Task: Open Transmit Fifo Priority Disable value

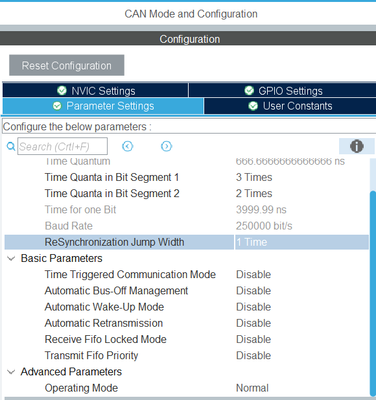Action: click(x=253, y=355)
